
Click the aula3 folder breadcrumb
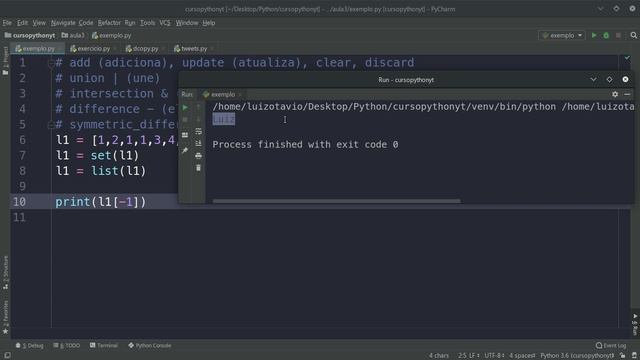73,36
